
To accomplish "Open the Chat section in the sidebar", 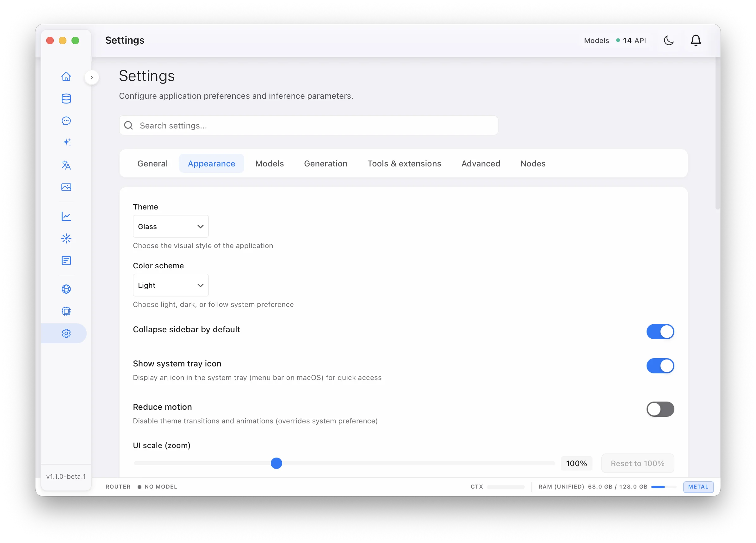I will tap(66, 121).
